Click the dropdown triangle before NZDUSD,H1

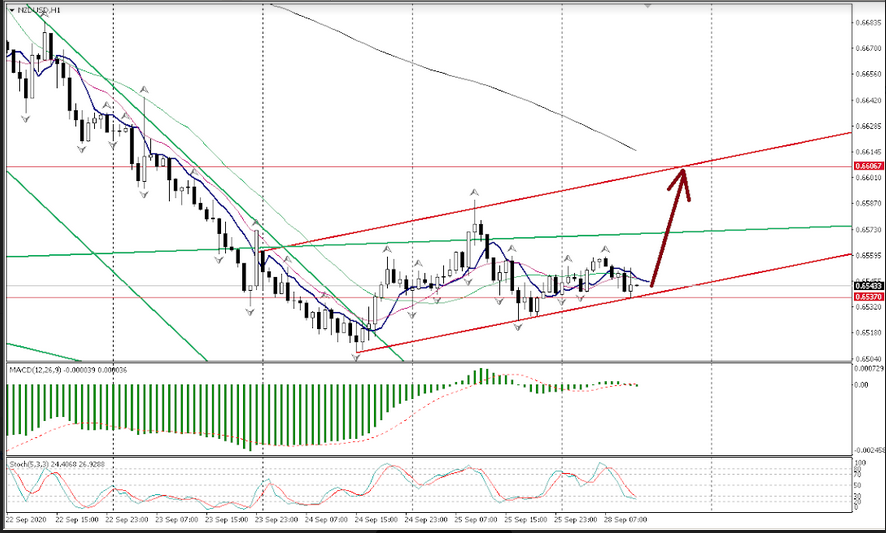12,9
